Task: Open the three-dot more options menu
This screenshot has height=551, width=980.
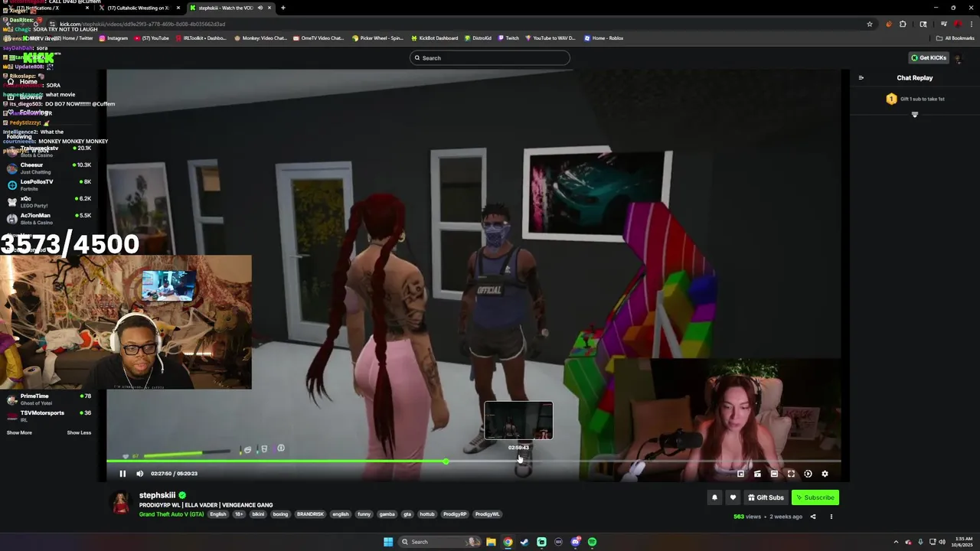Action: (x=831, y=517)
